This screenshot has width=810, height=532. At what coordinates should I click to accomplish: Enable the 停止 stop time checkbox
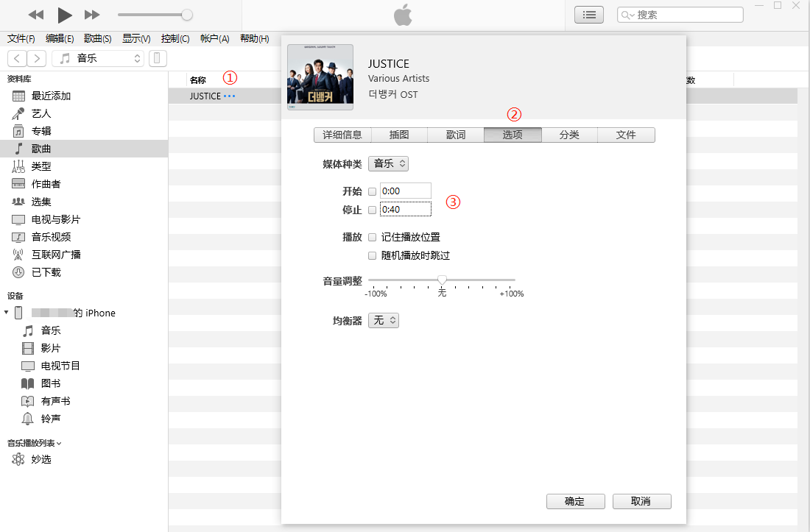pos(372,210)
